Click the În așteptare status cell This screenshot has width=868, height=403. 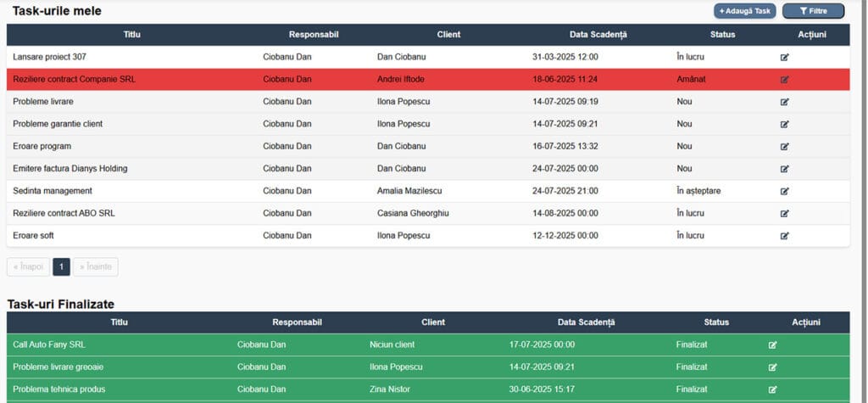pyautogui.click(x=698, y=191)
